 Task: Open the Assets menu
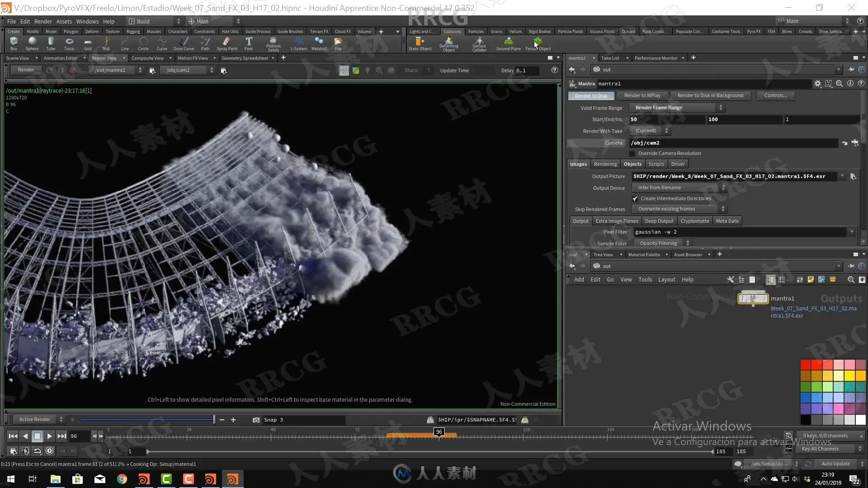click(64, 21)
